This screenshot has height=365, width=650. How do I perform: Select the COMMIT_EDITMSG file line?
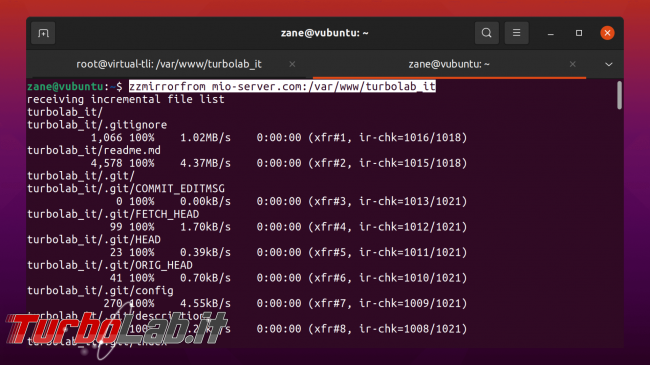point(126,188)
